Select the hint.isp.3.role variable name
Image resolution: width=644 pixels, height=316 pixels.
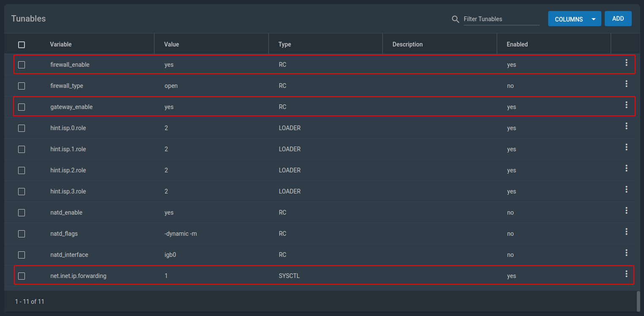(68, 191)
